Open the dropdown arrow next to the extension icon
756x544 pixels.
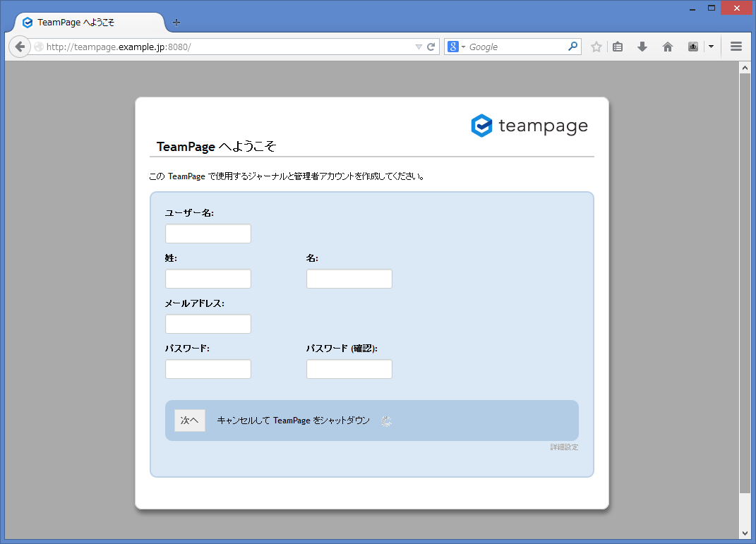point(710,46)
